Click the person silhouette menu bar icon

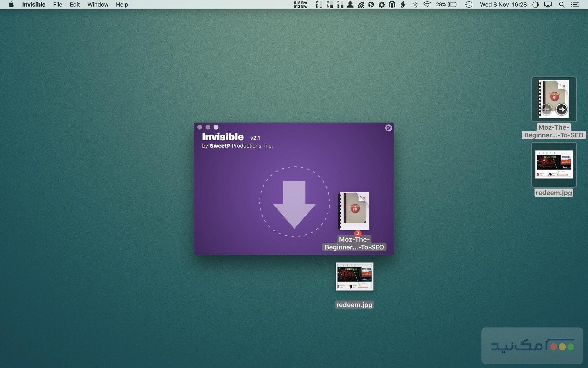[350, 5]
